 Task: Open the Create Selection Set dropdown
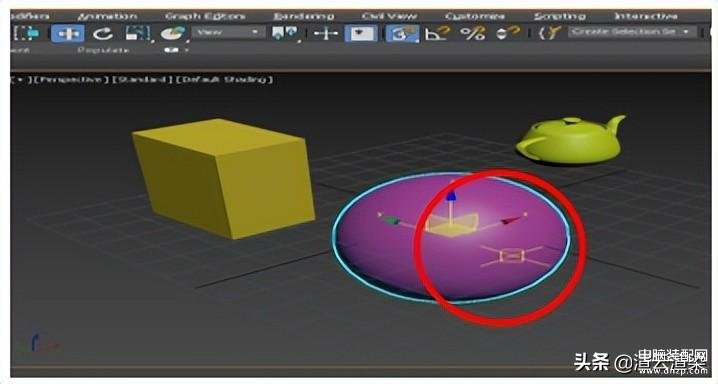(x=632, y=32)
